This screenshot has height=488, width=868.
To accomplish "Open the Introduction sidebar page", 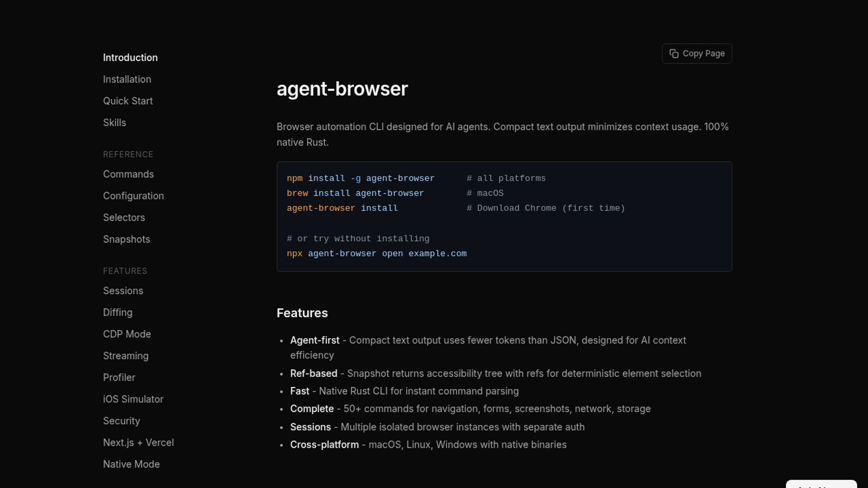I will tap(130, 58).
